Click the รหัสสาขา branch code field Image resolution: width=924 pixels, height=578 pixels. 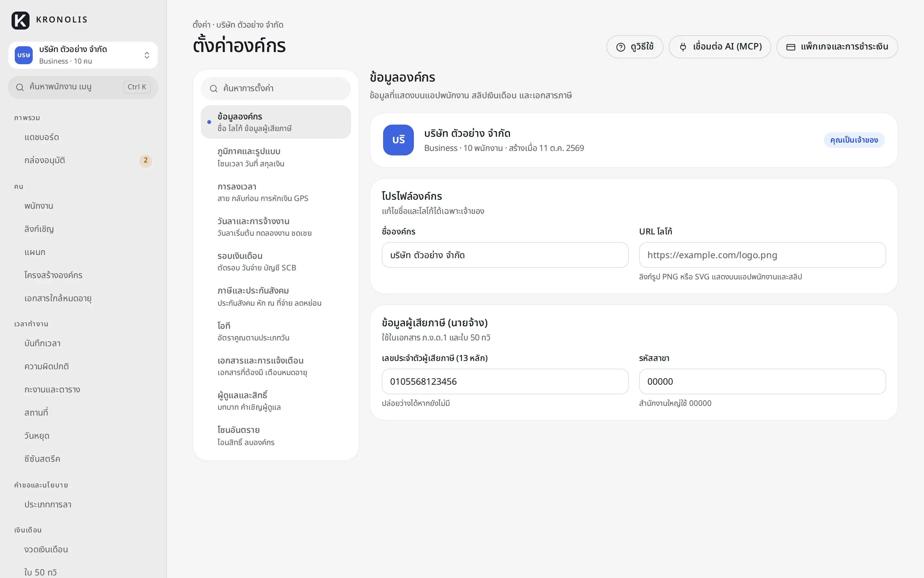tap(762, 381)
